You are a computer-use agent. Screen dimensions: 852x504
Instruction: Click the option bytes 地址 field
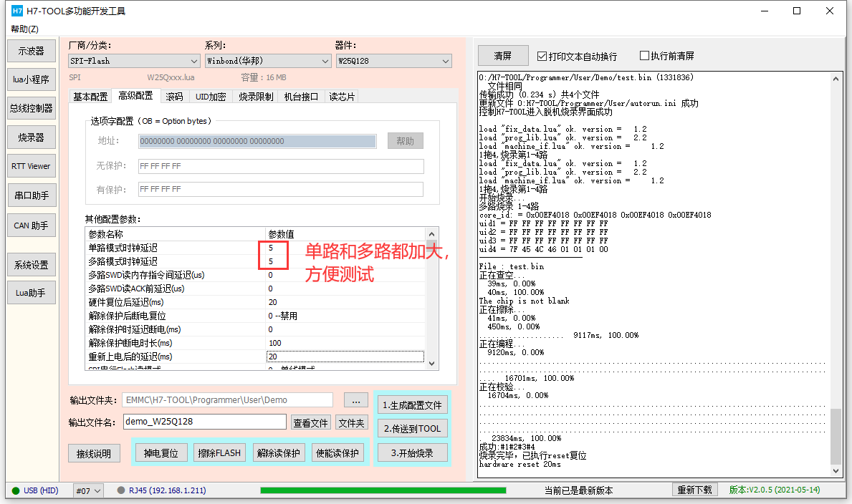(257, 141)
